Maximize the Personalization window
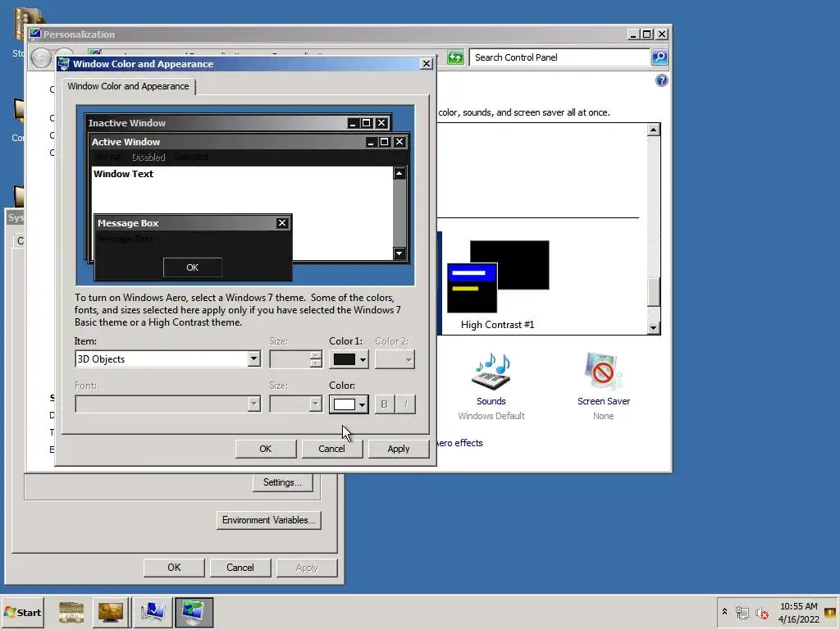The height and width of the screenshot is (630, 840). pyautogui.click(x=647, y=34)
